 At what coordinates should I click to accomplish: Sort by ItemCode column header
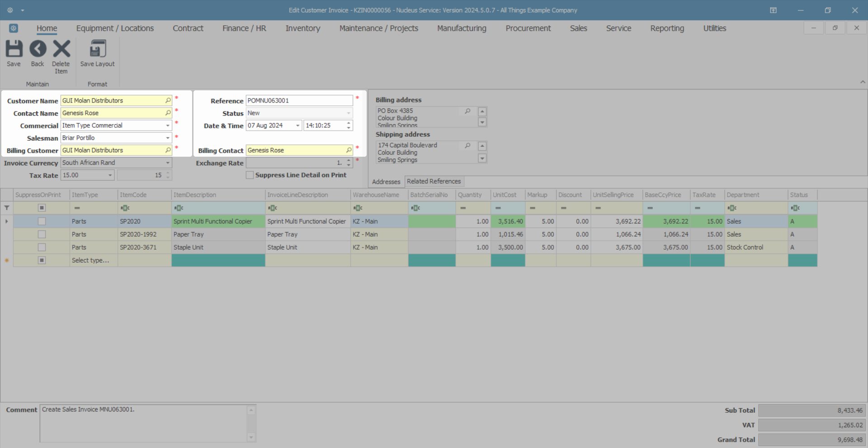pos(145,195)
